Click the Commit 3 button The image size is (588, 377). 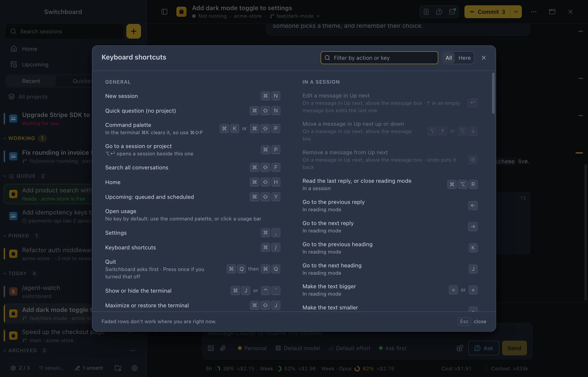pyautogui.click(x=487, y=12)
